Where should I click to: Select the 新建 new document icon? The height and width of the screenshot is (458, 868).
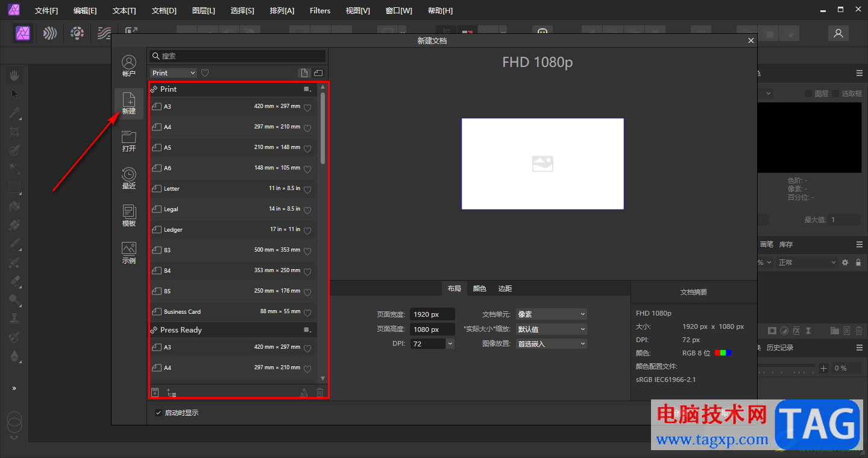click(x=129, y=103)
